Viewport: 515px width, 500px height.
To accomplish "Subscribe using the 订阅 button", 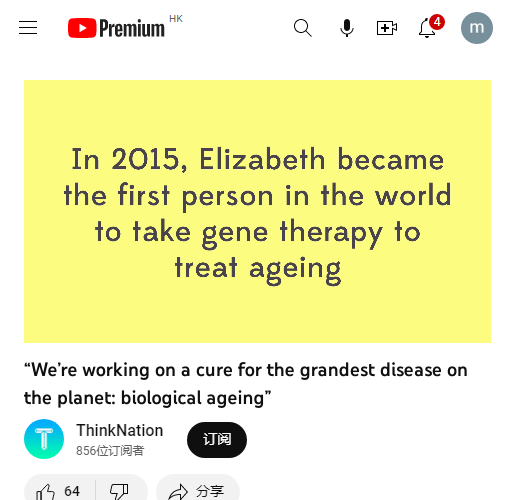I will (x=217, y=440).
